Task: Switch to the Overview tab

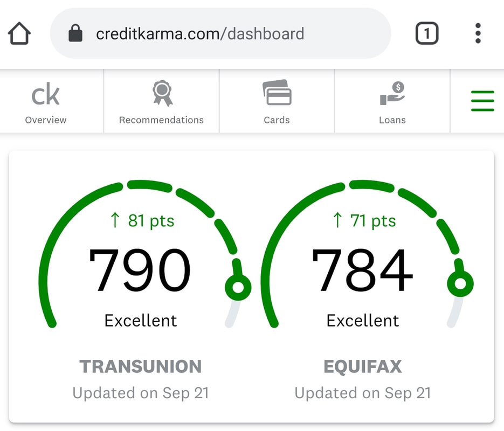Action: pos(46,120)
